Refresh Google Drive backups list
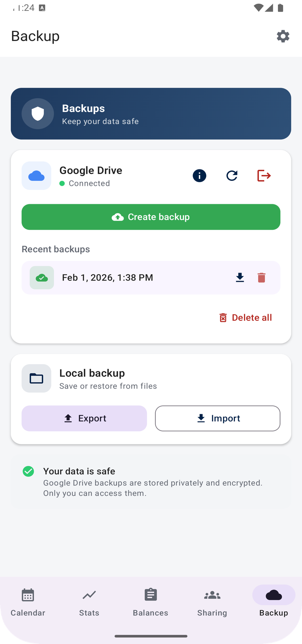This screenshot has width=302, height=644. click(x=232, y=176)
